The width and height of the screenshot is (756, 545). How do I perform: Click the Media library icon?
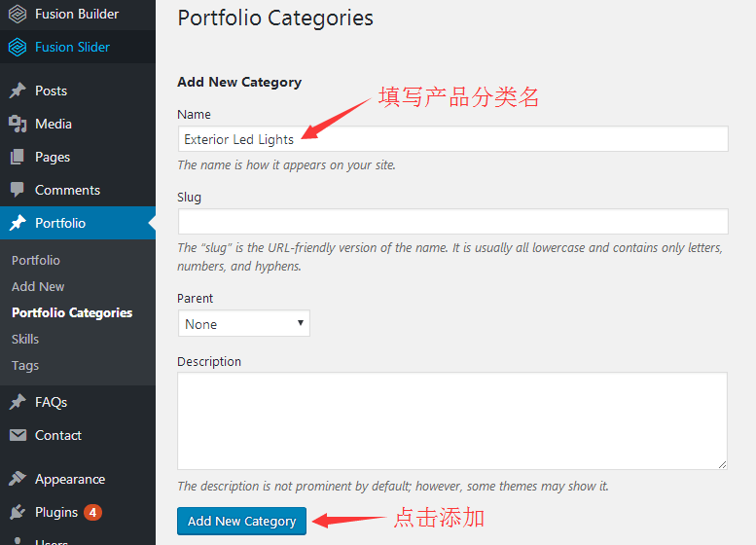(18, 124)
